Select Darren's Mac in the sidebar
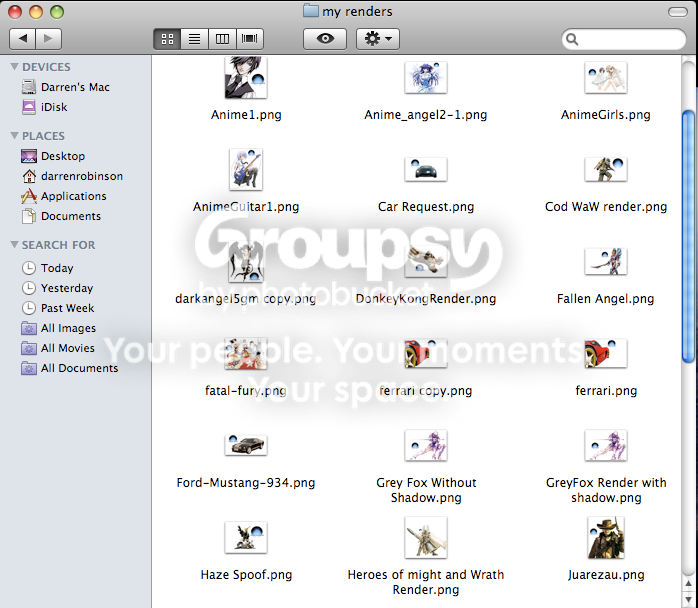 click(x=65, y=87)
